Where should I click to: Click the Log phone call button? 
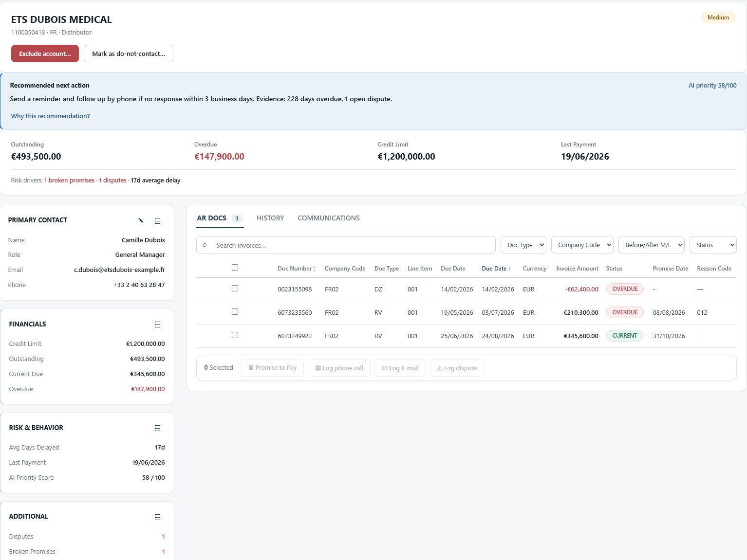[339, 368]
